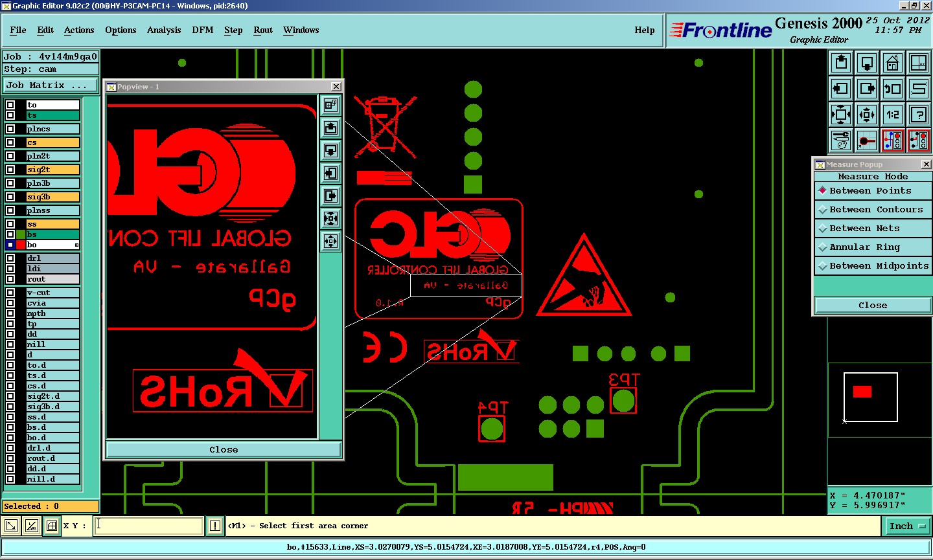
Task: Open the XY grid panel icon
Action: point(919,63)
